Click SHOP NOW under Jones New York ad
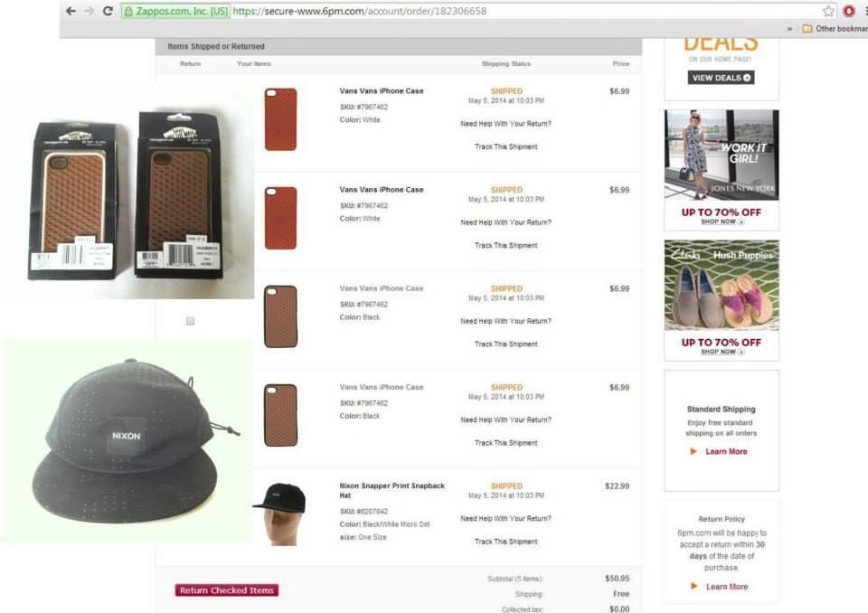The image size is (868, 613). [x=722, y=222]
